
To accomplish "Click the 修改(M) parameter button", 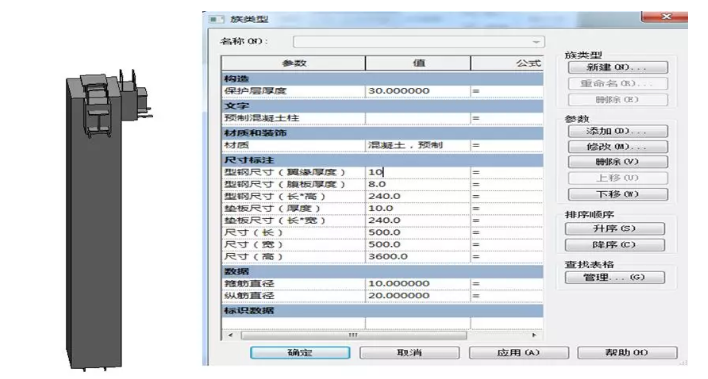I will point(618,147).
